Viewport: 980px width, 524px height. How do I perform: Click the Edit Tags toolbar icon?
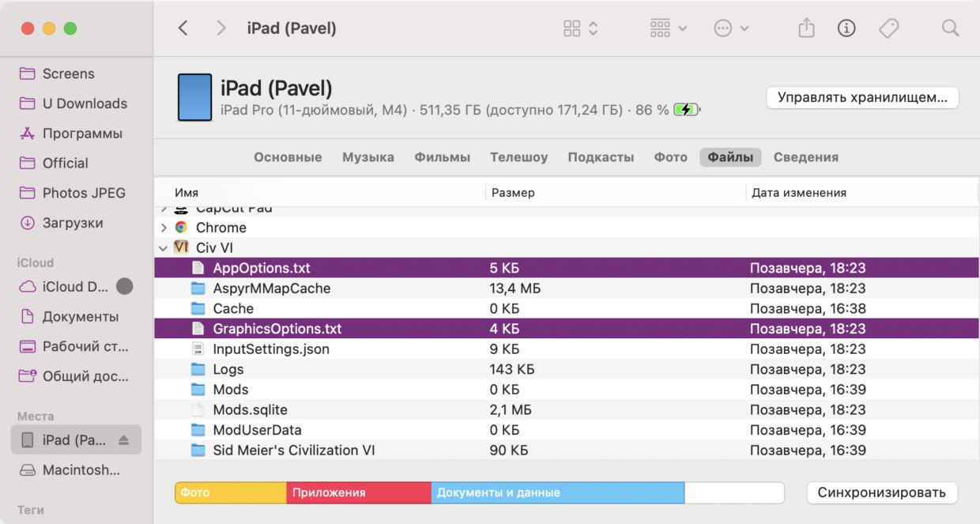(x=888, y=28)
